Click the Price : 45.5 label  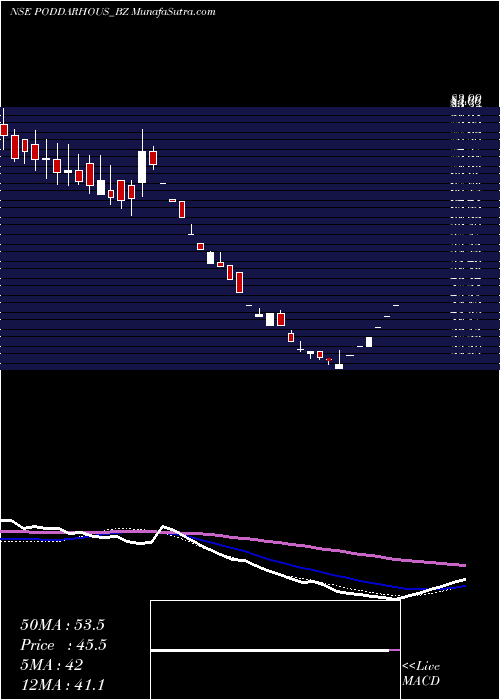64,645
